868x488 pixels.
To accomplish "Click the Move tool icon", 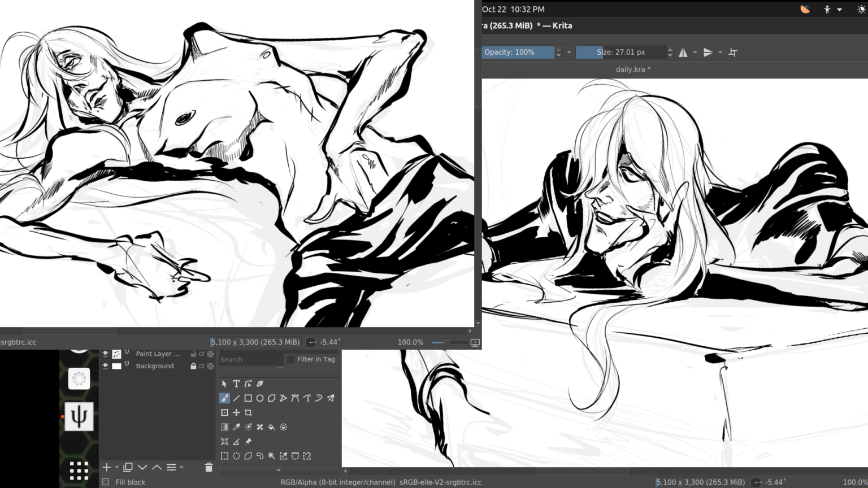I will click(x=236, y=413).
